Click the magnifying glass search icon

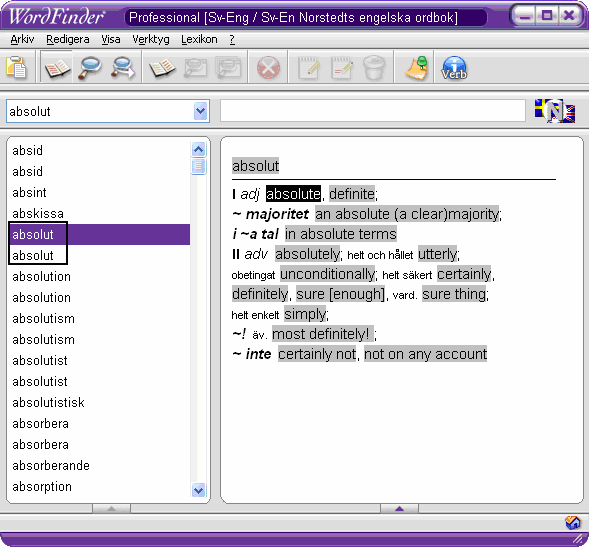pos(89,68)
